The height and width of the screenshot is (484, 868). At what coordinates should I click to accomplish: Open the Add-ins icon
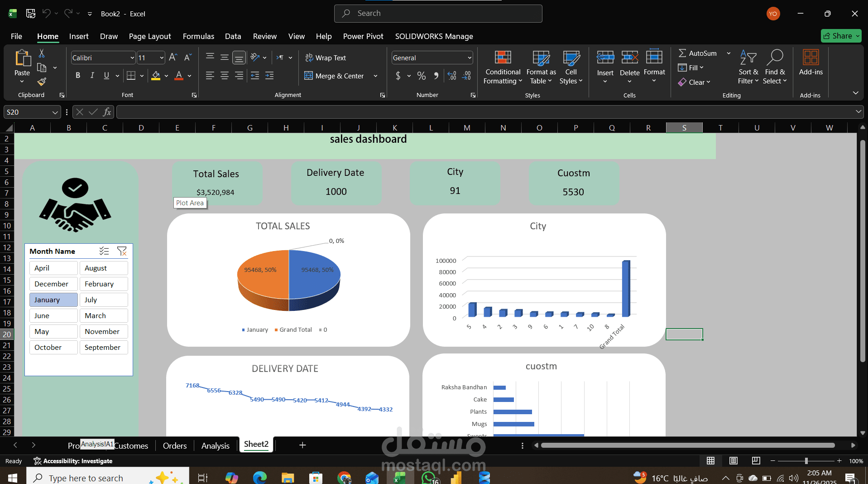810,58
